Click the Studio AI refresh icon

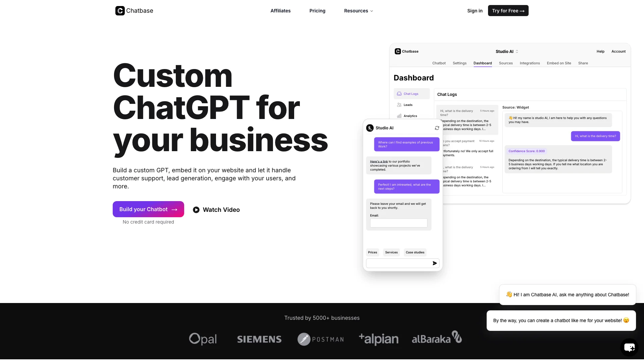(x=437, y=128)
